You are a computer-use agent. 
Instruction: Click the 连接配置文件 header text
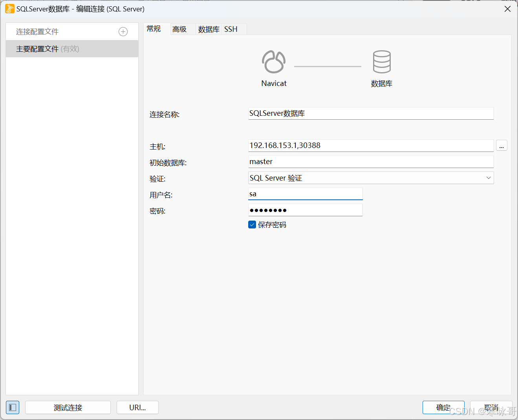(37, 32)
